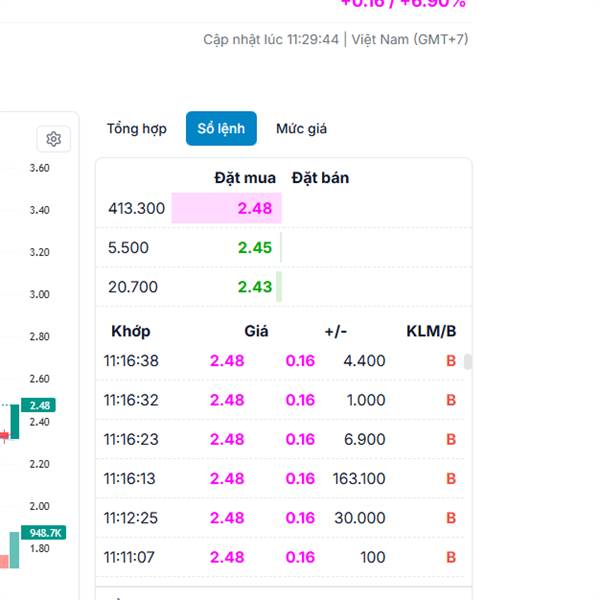Open the Mức giá tab
This screenshot has width=600, height=600.
[301, 129]
